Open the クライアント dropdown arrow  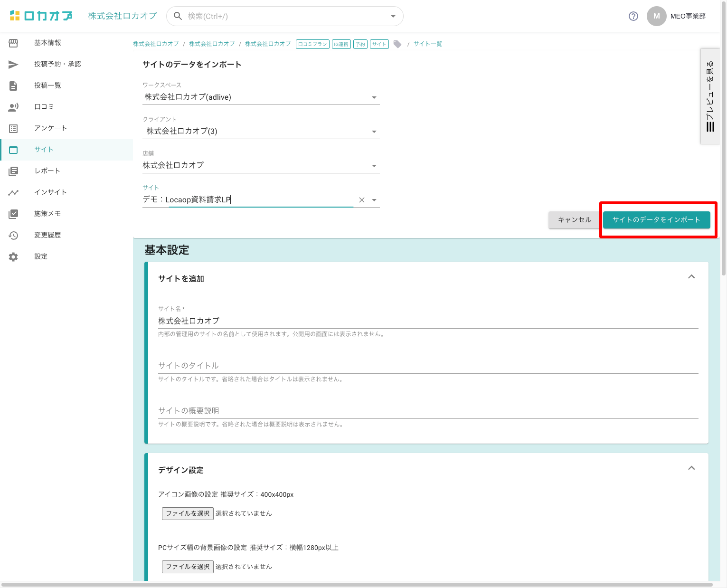coord(374,132)
